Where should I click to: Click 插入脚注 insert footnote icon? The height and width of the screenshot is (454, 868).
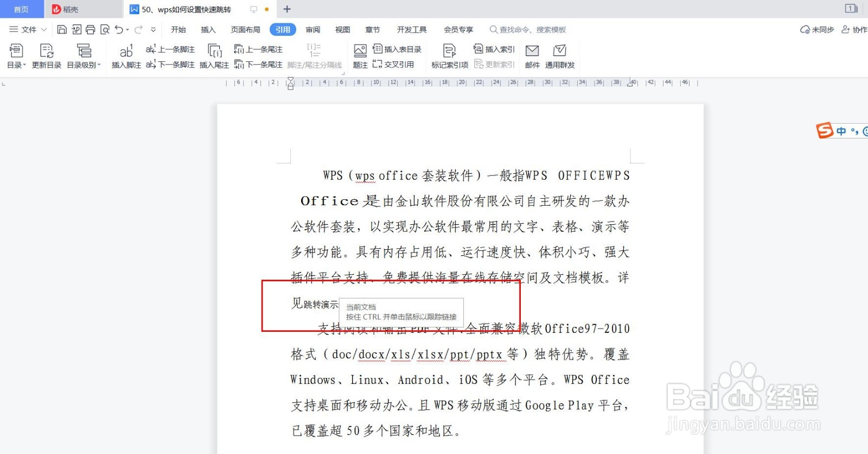tap(126, 56)
